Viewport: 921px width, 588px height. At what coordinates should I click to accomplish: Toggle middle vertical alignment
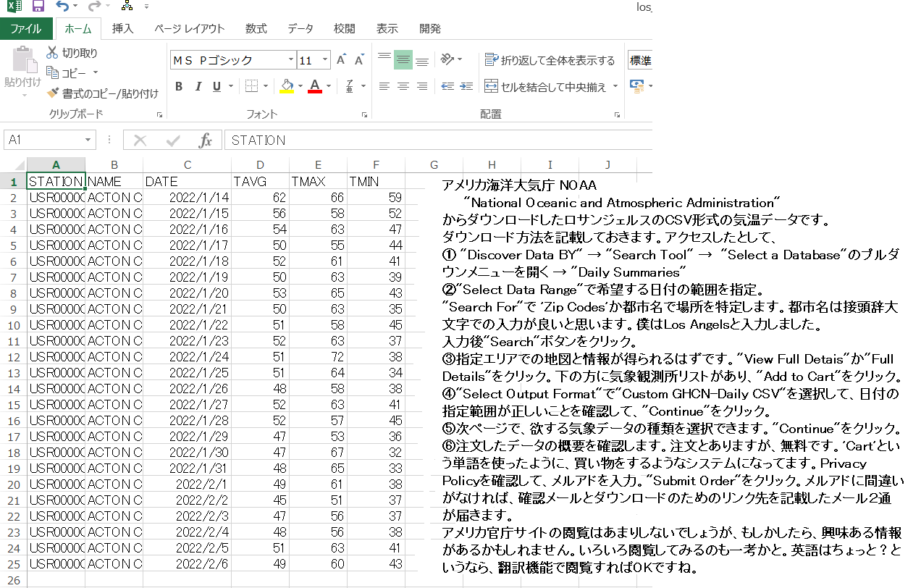403,60
